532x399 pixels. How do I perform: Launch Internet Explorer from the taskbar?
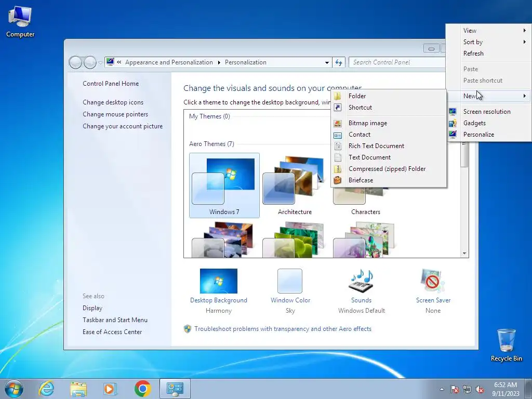pyautogui.click(x=46, y=389)
